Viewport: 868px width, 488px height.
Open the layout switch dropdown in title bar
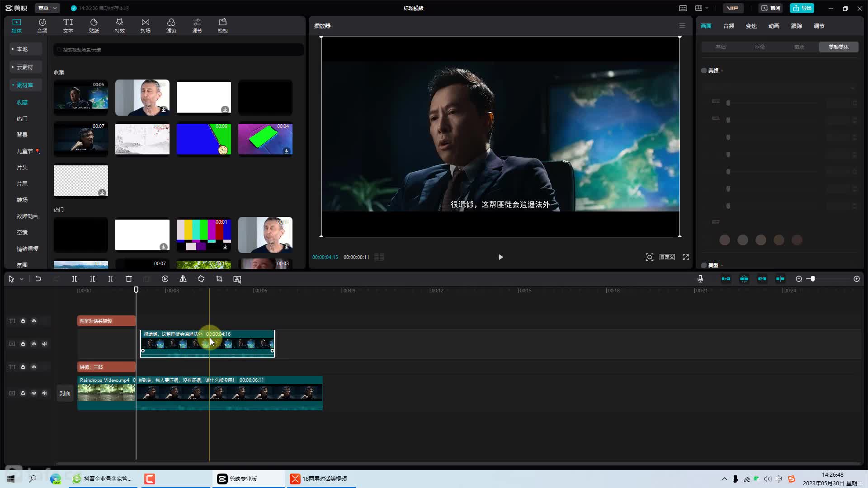702,8
